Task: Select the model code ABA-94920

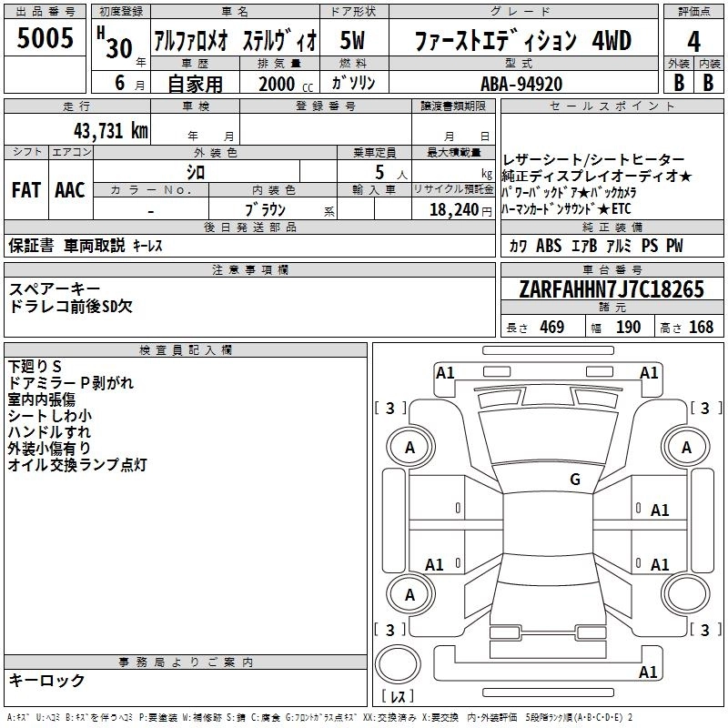Action: pyautogui.click(x=521, y=84)
